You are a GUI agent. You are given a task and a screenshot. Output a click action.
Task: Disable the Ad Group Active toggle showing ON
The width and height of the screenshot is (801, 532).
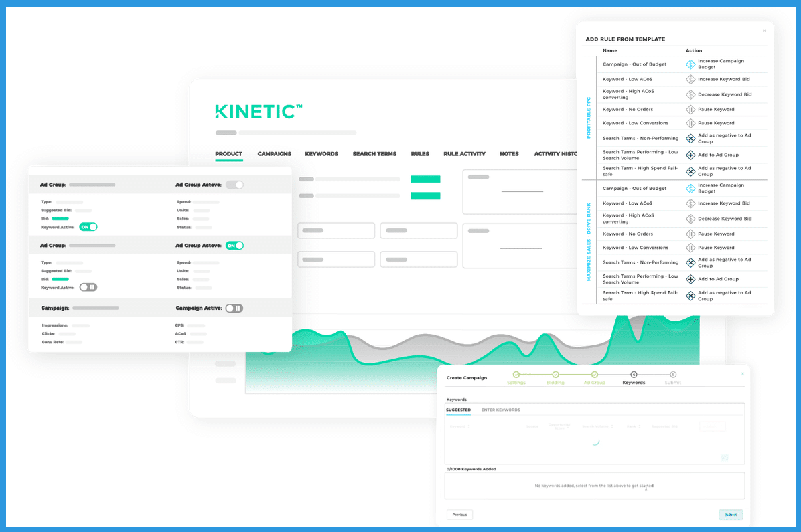click(234, 246)
